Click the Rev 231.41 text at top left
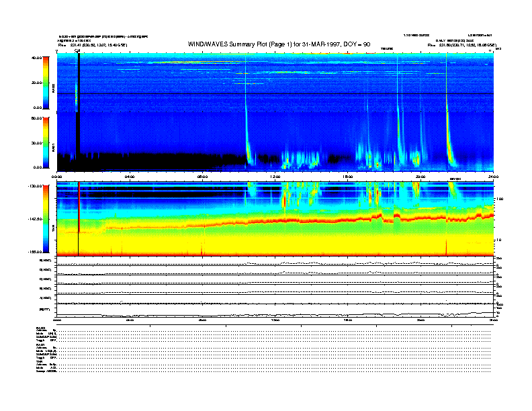This screenshot has height=411, width=532. pos(92,45)
